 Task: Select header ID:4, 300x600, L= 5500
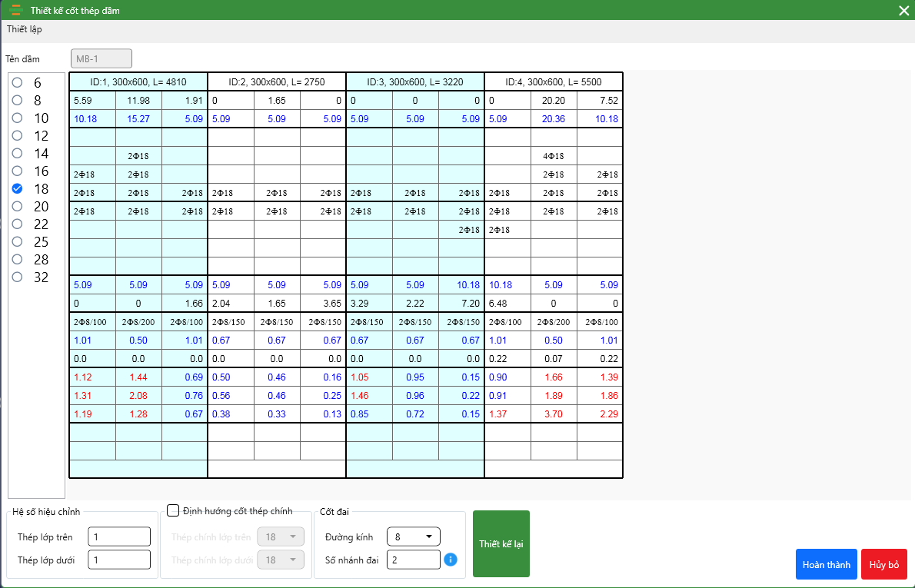[553, 81]
